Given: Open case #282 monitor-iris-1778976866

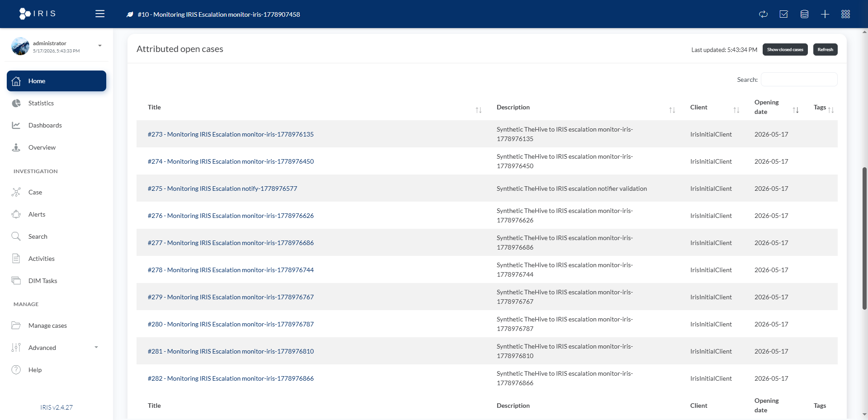Looking at the screenshot, I should (x=231, y=378).
